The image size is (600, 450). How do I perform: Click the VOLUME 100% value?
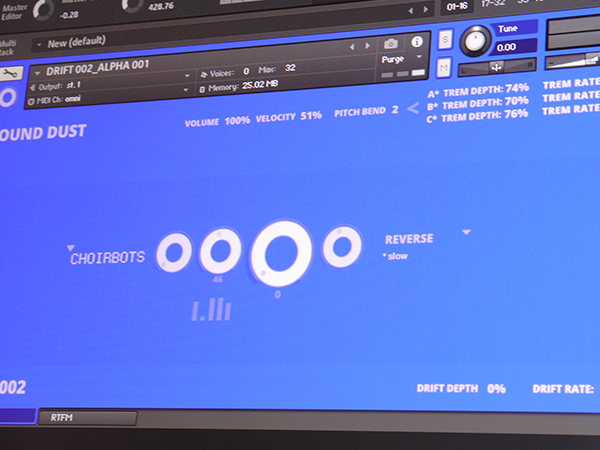tap(237, 121)
